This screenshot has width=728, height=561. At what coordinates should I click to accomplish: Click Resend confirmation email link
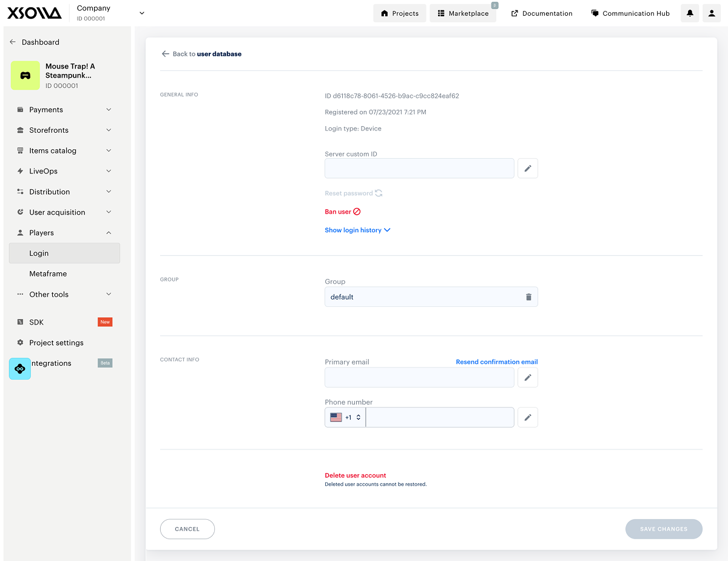(496, 362)
